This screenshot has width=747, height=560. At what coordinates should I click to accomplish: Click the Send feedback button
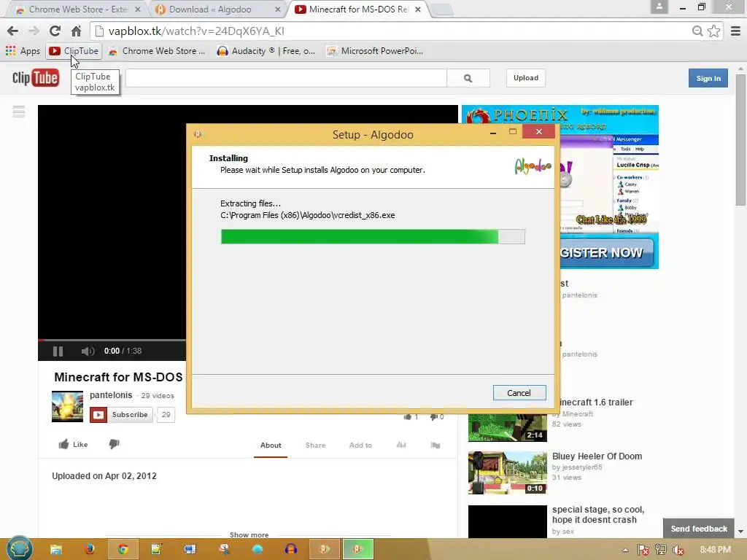point(699,529)
